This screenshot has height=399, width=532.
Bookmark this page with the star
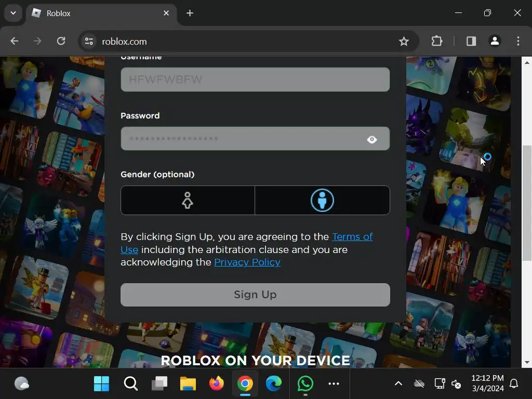pyautogui.click(x=404, y=42)
